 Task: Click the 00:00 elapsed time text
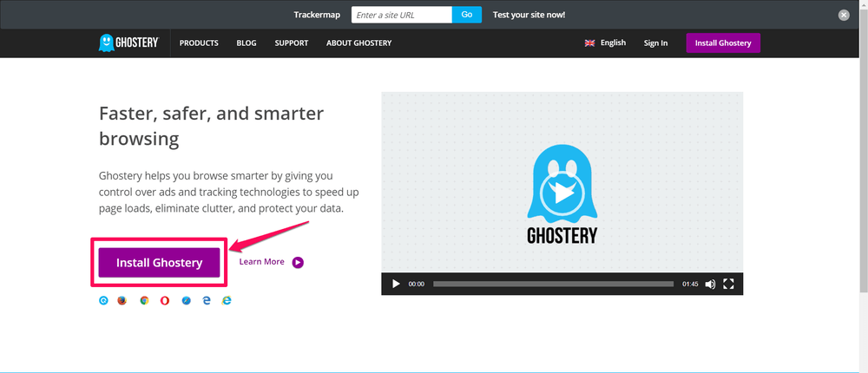(417, 284)
